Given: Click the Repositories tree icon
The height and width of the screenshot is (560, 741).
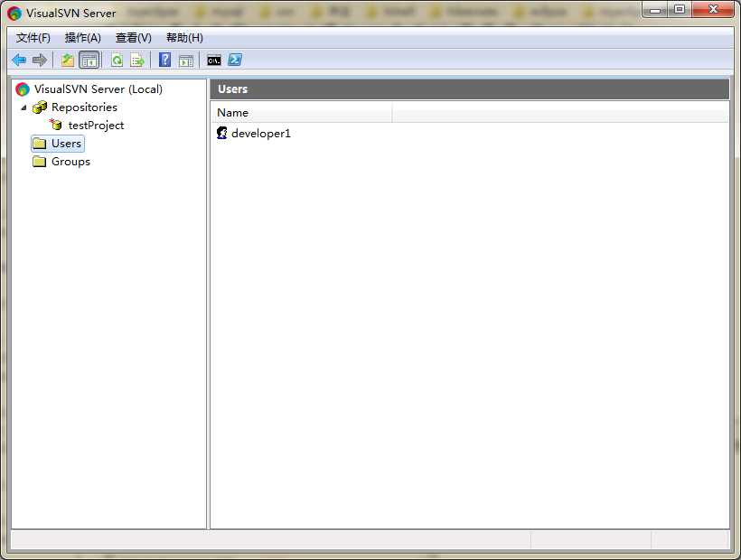Looking at the screenshot, I should pos(40,107).
